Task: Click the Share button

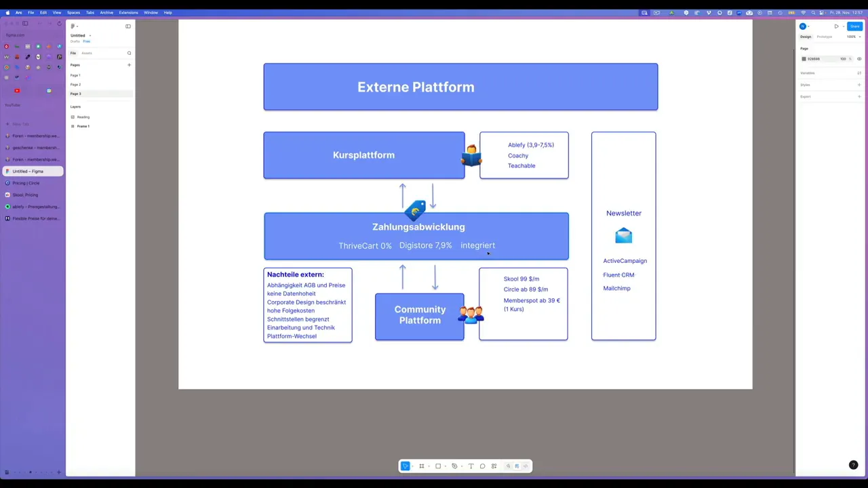Action: tap(854, 26)
